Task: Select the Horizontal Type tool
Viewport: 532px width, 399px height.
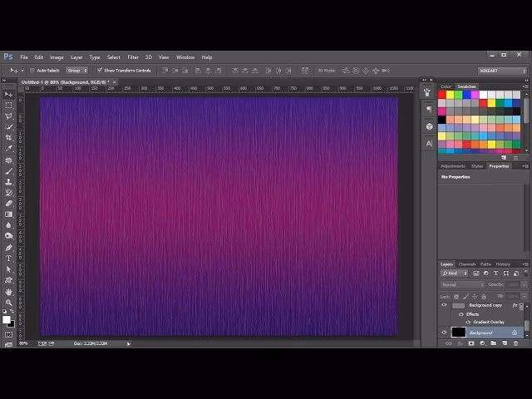Action: point(9,259)
